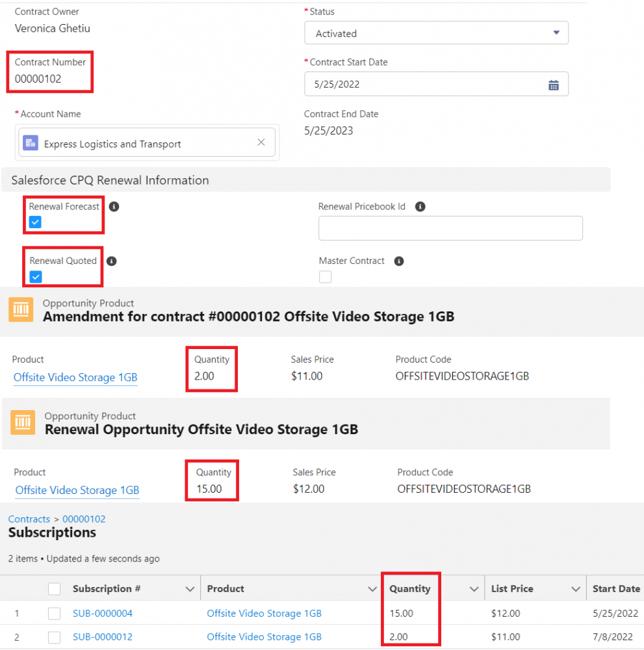Viewport: 644px width, 650px height.
Task: Click the Account Name lookup field
Action: (x=147, y=142)
